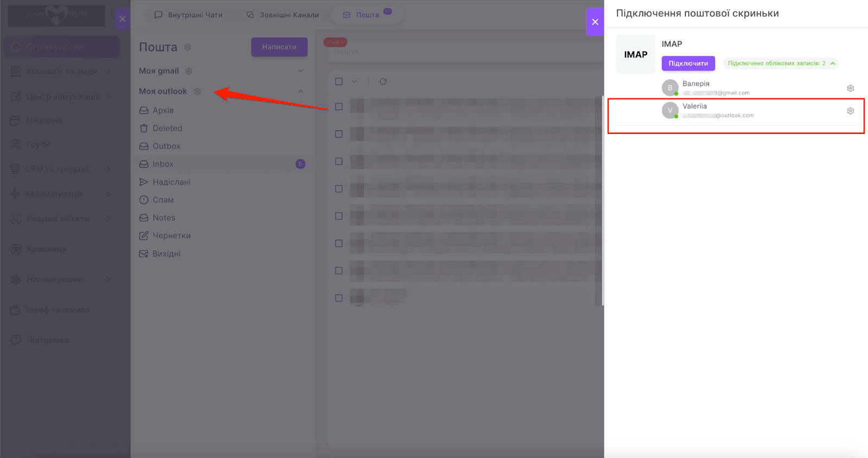This screenshot has height=458, width=868.
Task: Open settings gear for Валерія gmail account
Action: (x=851, y=88)
